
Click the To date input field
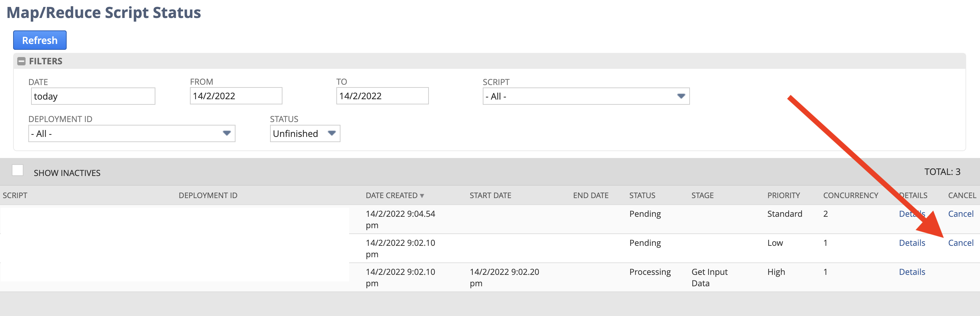(x=382, y=96)
